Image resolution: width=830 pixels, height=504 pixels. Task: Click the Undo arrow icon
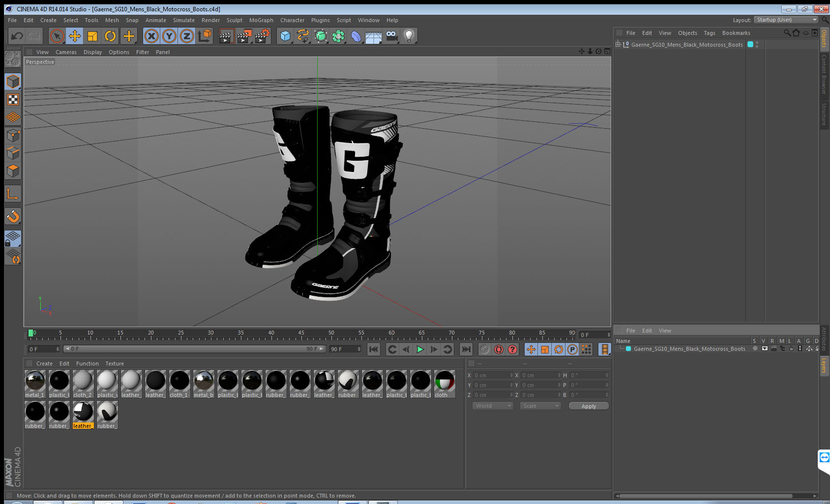(x=17, y=36)
